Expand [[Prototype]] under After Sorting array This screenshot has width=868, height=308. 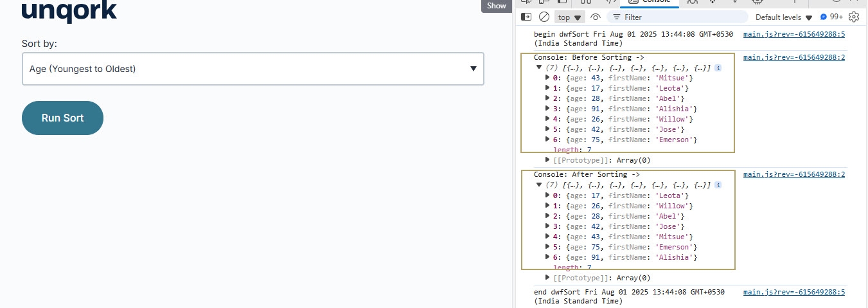pyautogui.click(x=547, y=278)
